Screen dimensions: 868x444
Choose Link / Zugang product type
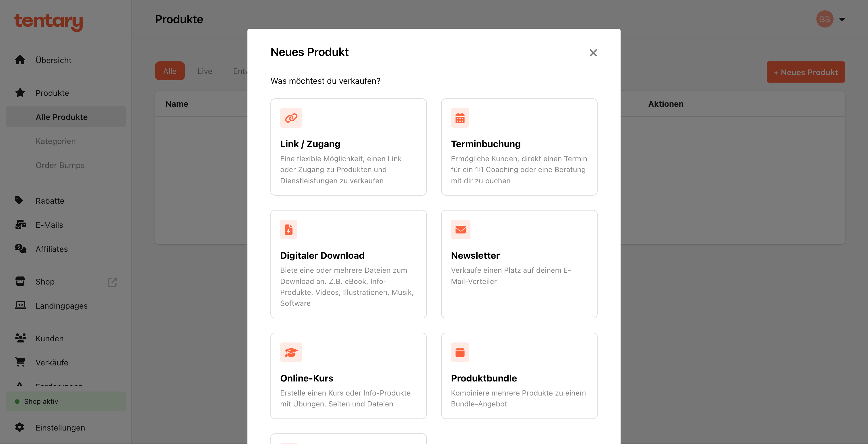(x=348, y=147)
